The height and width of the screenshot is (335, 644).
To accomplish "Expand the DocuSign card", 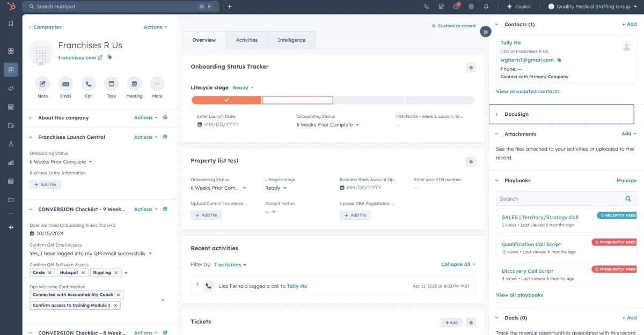I will tap(497, 114).
